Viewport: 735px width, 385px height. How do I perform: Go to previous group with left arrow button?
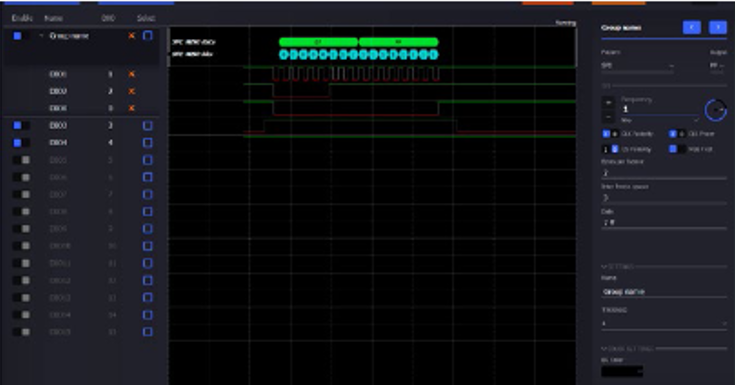pos(692,27)
